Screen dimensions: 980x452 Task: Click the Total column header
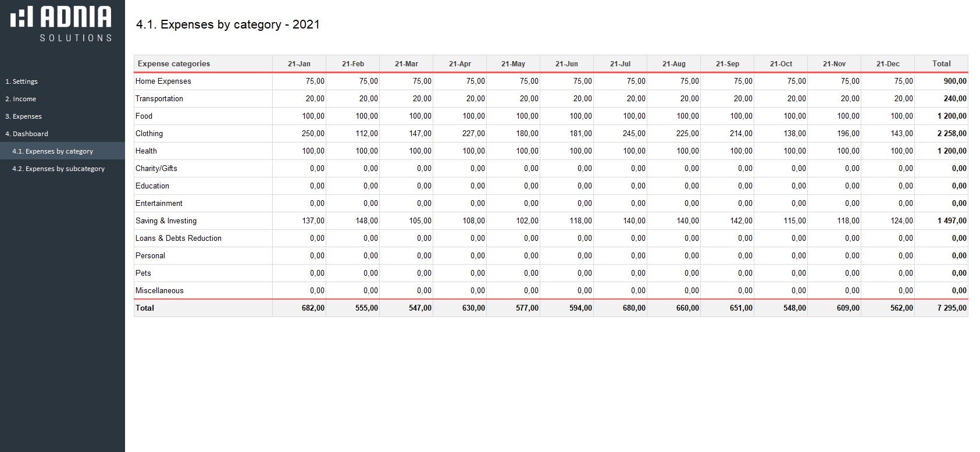tap(941, 64)
